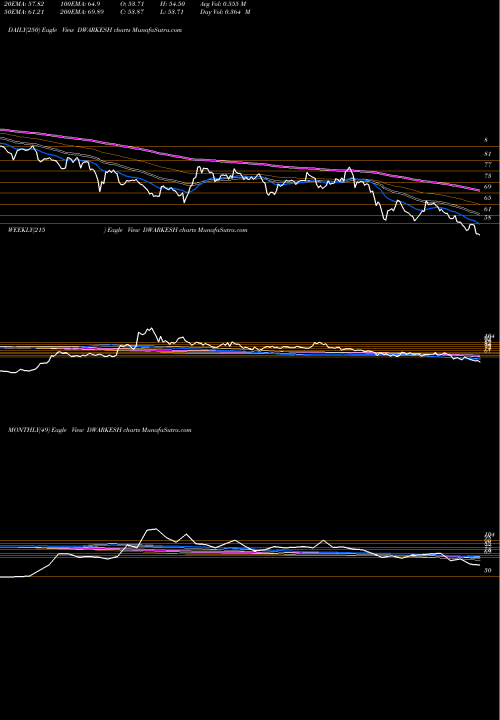Click the 30 axis label on the monthly chart

click(x=488, y=570)
